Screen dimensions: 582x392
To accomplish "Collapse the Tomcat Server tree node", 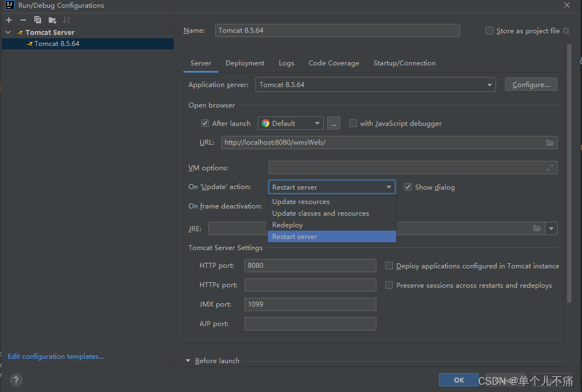I will (8, 33).
